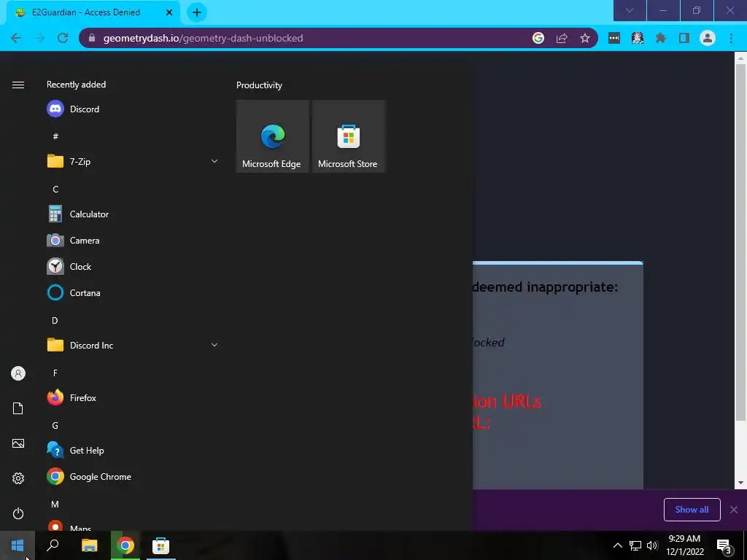This screenshot has width=747, height=560.
Task: Open the volume tray icon
Action: (x=652, y=545)
